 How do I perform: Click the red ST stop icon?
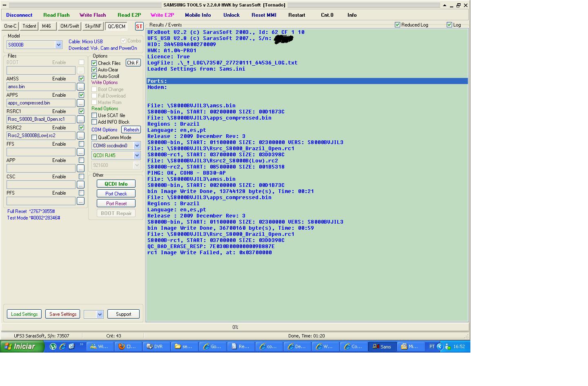point(139,26)
